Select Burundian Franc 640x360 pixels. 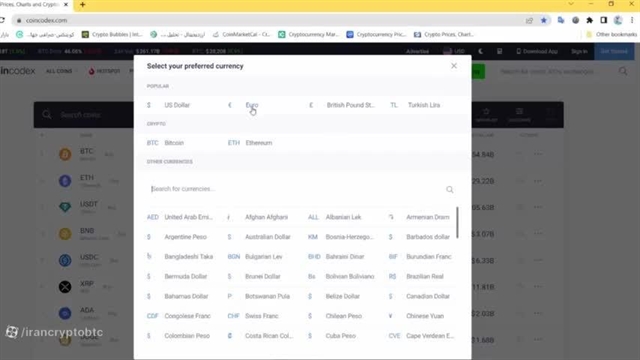pyautogui.click(x=429, y=257)
